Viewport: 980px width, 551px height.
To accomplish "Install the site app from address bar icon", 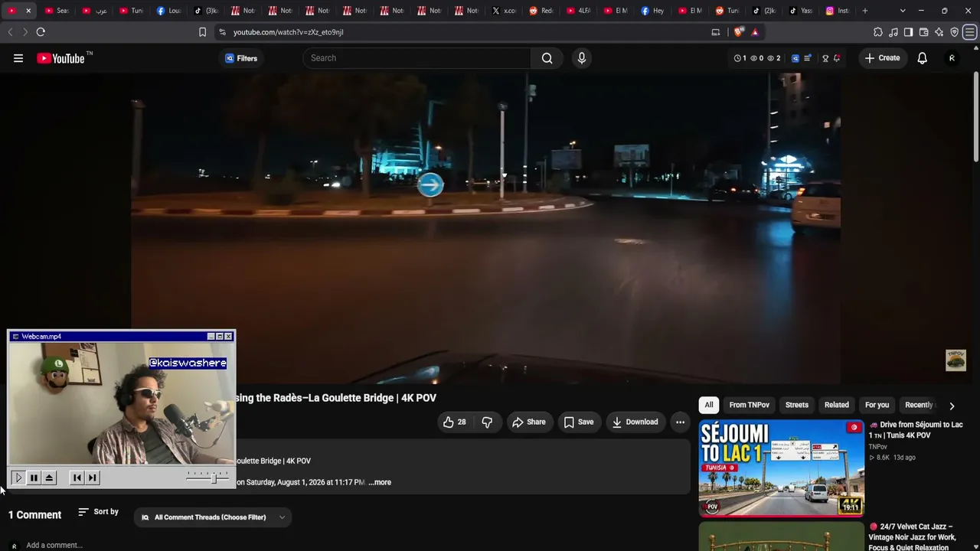I will (x=716, y=32).
